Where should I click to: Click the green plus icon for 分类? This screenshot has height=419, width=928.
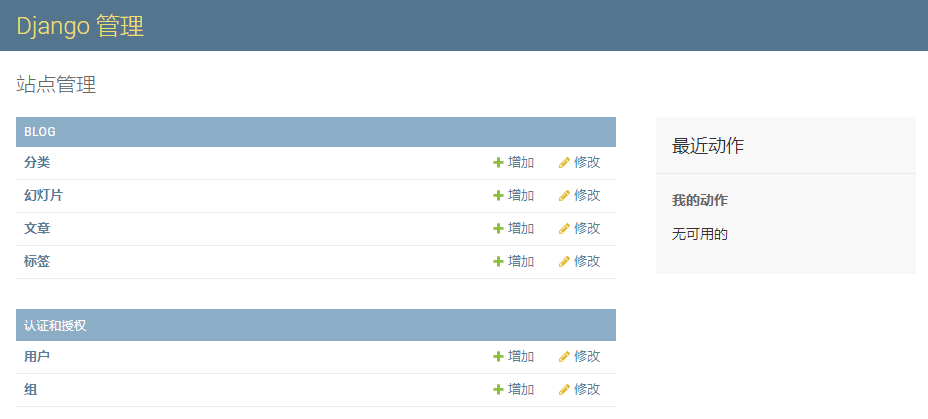coord(498,163)
